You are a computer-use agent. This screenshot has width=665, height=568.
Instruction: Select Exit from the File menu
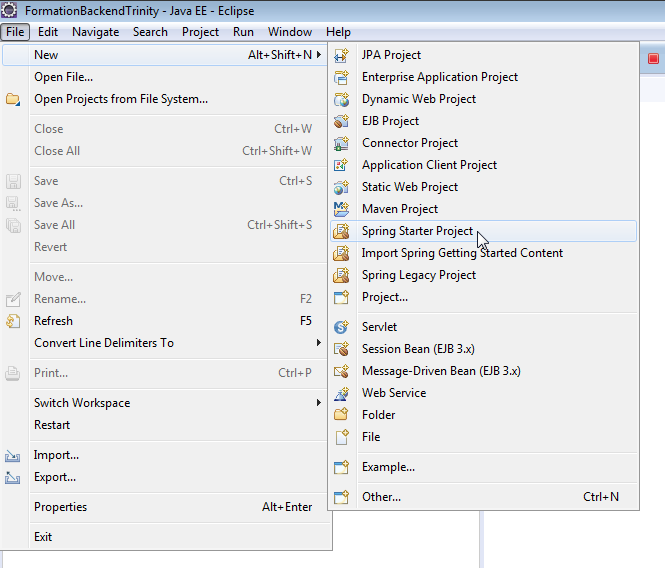pos(165,537)
